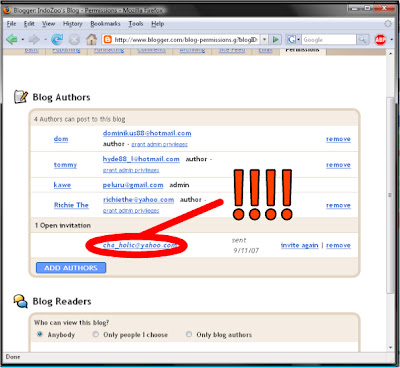Click the 'Done' status bar text
The width and height of the screenshot is (400, 368).
[13, 357]
